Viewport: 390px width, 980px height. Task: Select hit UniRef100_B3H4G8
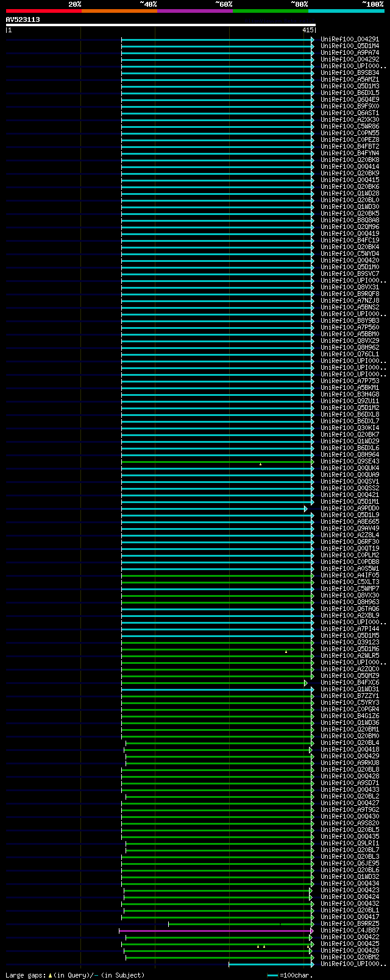[350, 394]
